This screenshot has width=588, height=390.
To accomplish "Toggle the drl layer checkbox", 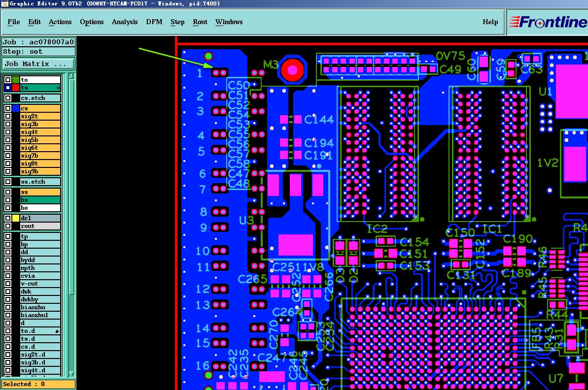I will coord(8,218).
